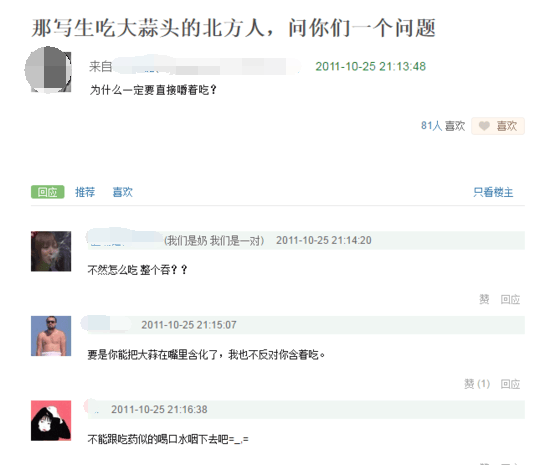Open the pink-background girl avatar
The image size is (550, 465).
[x=51, y=420]
